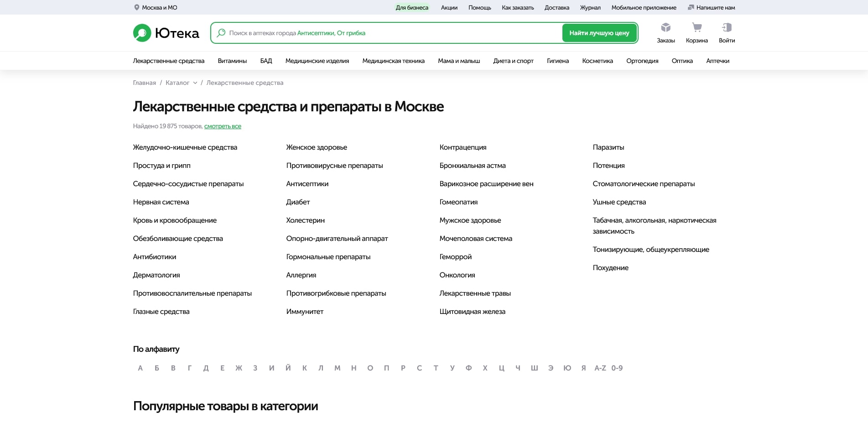868x423 pixels.
Task: Open the Антибиотики category
Action: [154, 256]
